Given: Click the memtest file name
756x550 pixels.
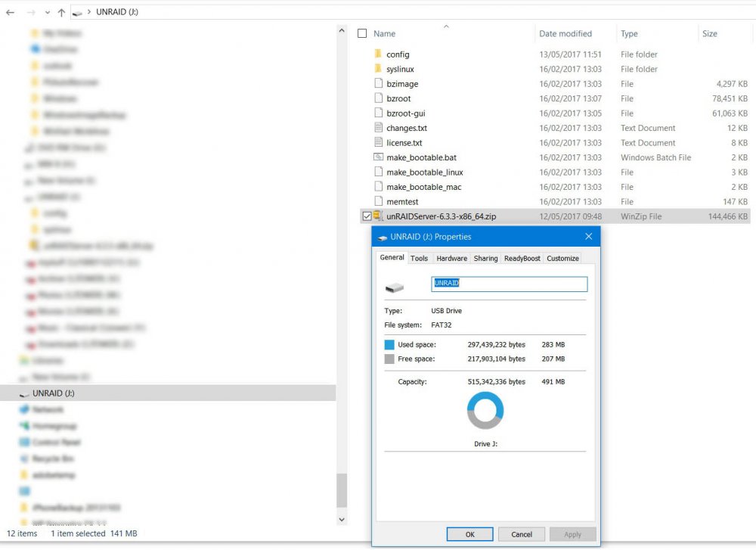Looking at the screenshot, I should point(402,202).
